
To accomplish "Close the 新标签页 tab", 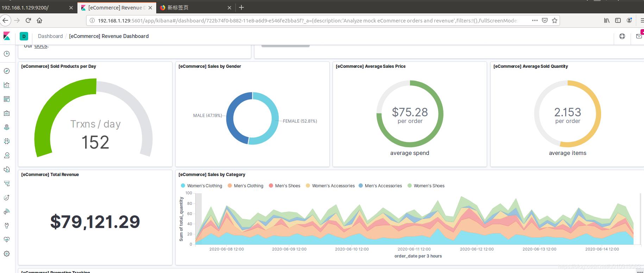I will coord(229,7).
